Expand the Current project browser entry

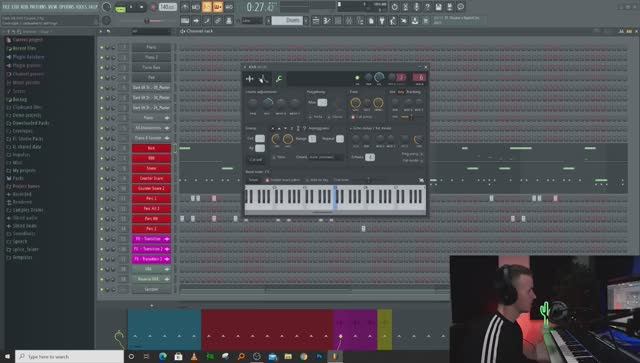tap(27, 40)
